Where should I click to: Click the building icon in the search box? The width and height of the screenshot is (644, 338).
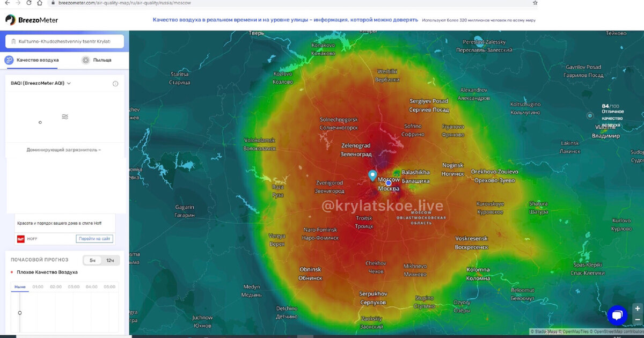click(13, 41)
